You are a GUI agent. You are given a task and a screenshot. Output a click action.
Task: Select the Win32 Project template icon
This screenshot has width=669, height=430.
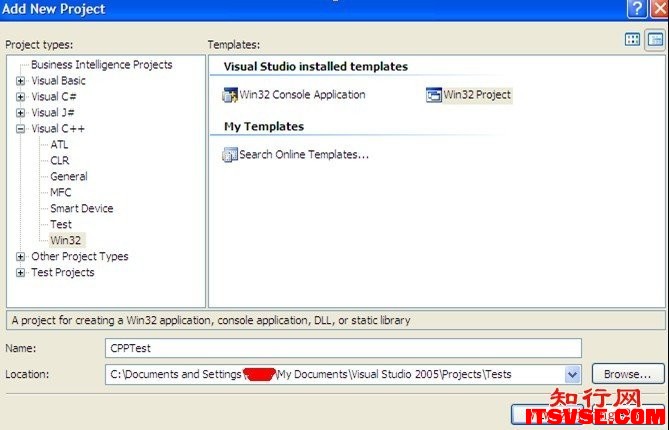[433, 95]
